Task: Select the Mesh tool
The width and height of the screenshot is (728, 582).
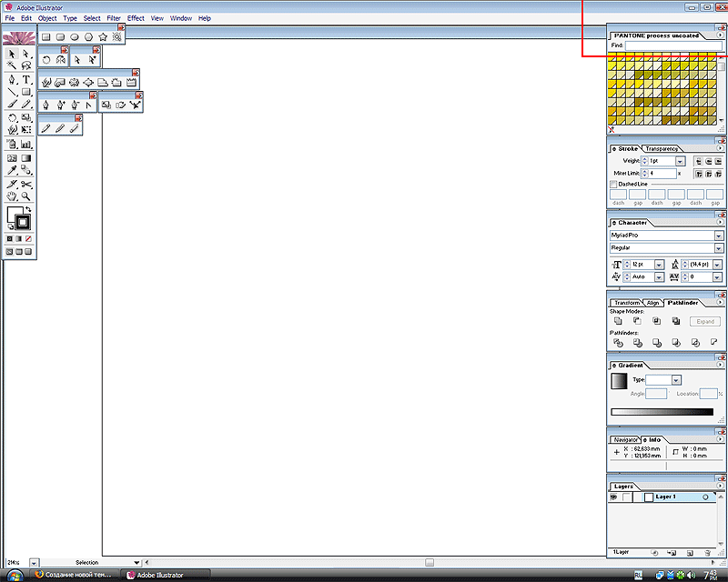Action: (x=12, y=158)
